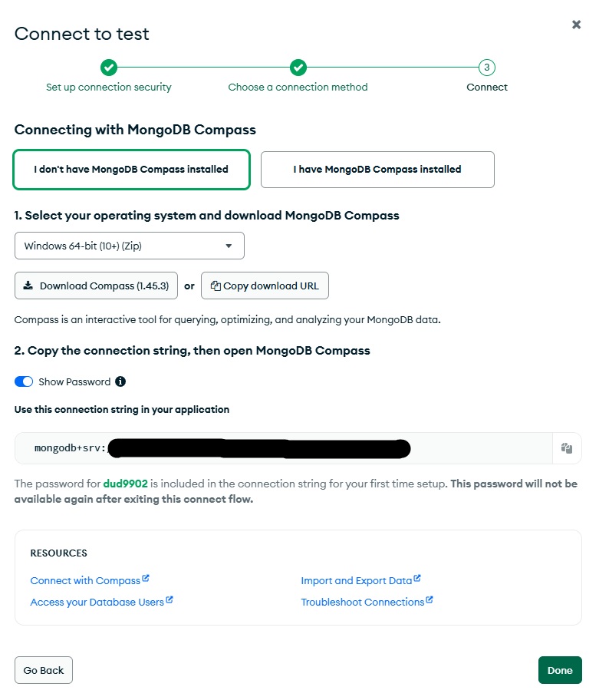This screenshot has height=700, width=599.
Task: Toggle the Show Password switch off
Action: [x=24, y=381]
